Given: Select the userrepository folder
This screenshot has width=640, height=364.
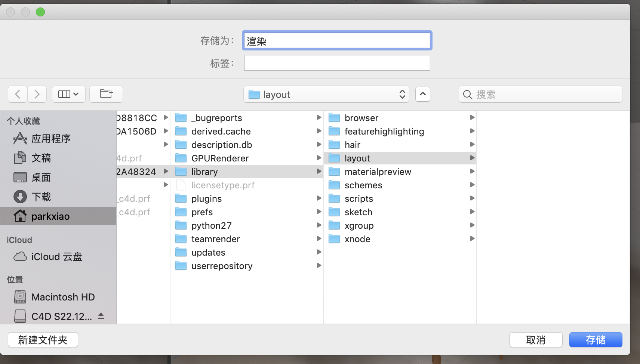Looking at the screenshot, I should click(247, 266).
